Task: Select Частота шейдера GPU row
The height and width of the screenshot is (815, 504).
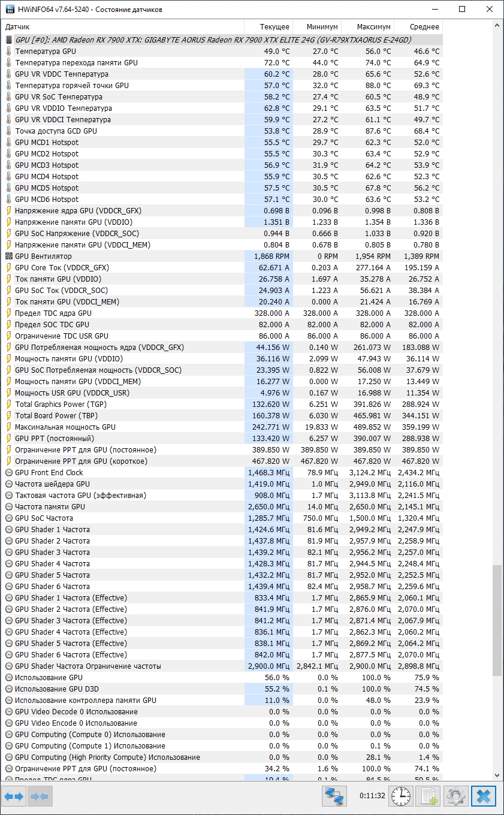Action: pos(222,484)
